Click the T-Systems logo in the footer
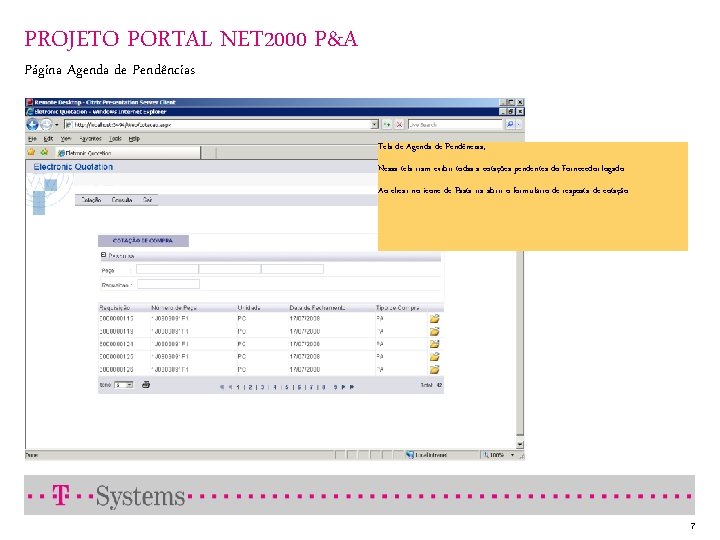This screenshot has width=720, height=540. point(118,496)
